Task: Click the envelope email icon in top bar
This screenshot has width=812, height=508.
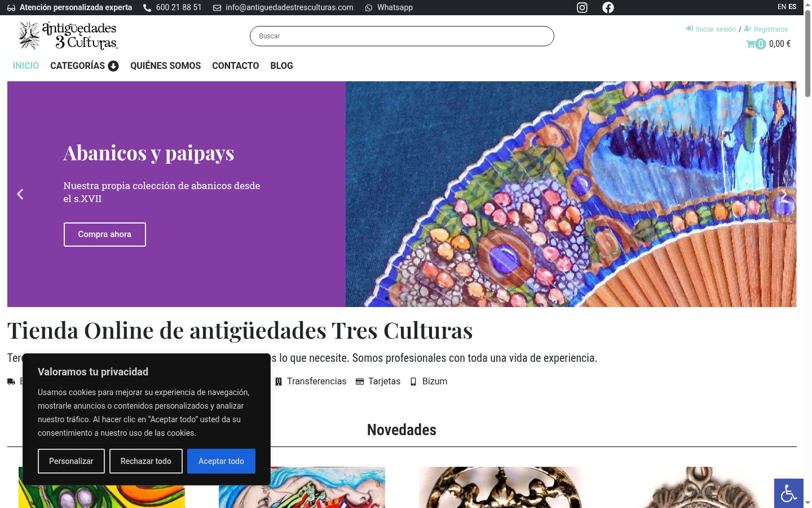Action: click(217, 8)
